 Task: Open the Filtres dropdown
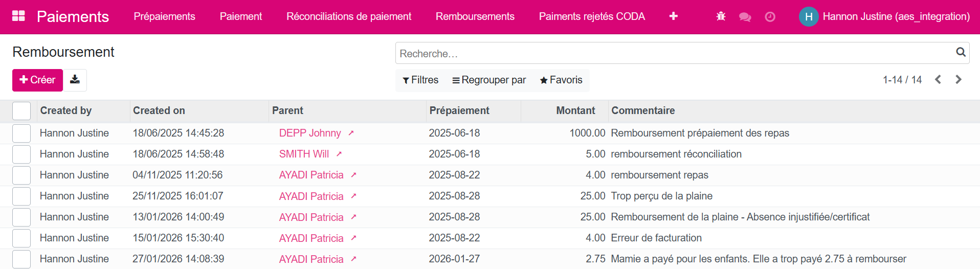[x=420, y=80]
